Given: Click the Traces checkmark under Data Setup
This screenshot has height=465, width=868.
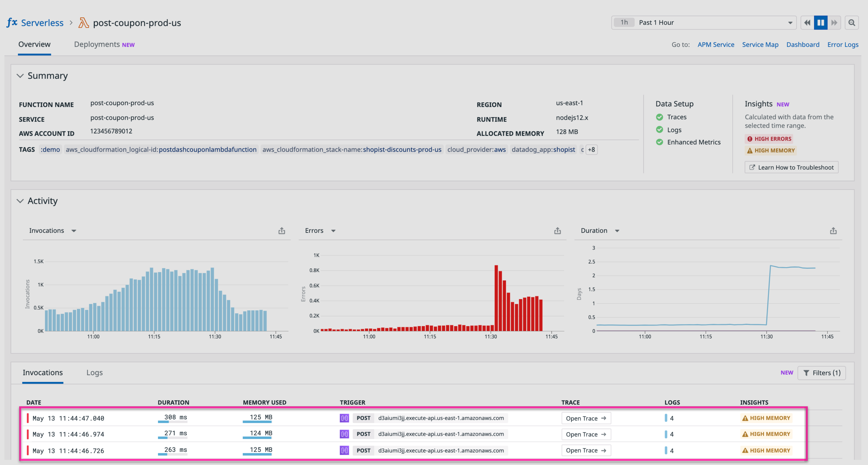Looking at the screenshot, I should 659,117.
